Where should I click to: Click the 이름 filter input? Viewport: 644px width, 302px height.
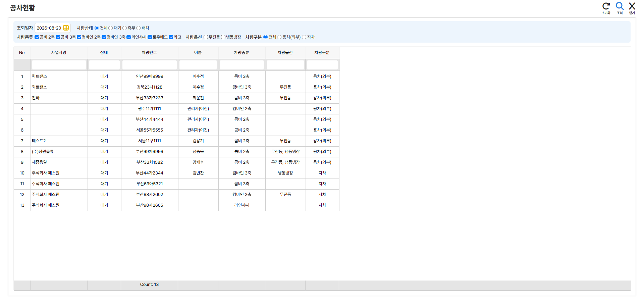(198, 65)
